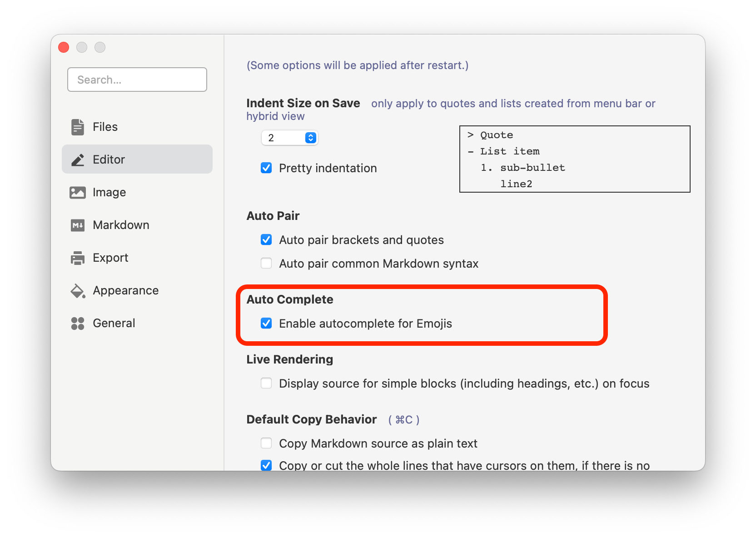Click the Export printer icon
756x538 pixels.
click(x=78, y=258)
